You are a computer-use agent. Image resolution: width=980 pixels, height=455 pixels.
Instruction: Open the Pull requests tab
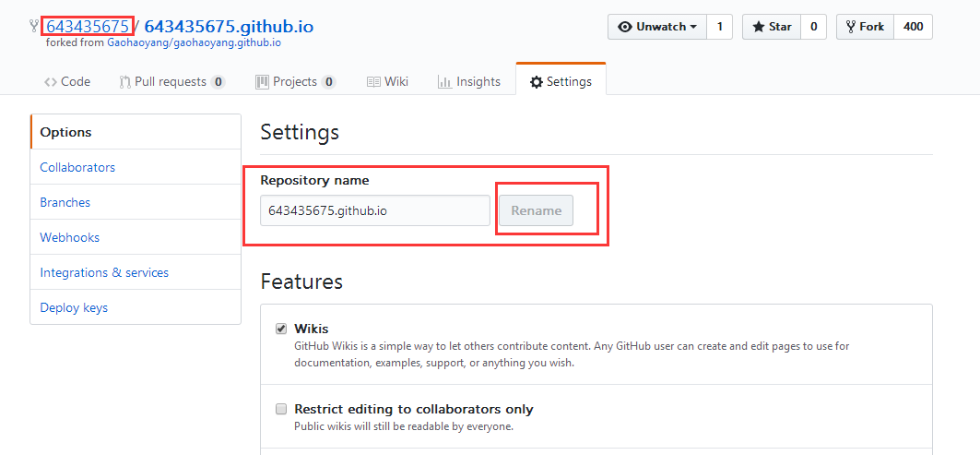[171, 81]
